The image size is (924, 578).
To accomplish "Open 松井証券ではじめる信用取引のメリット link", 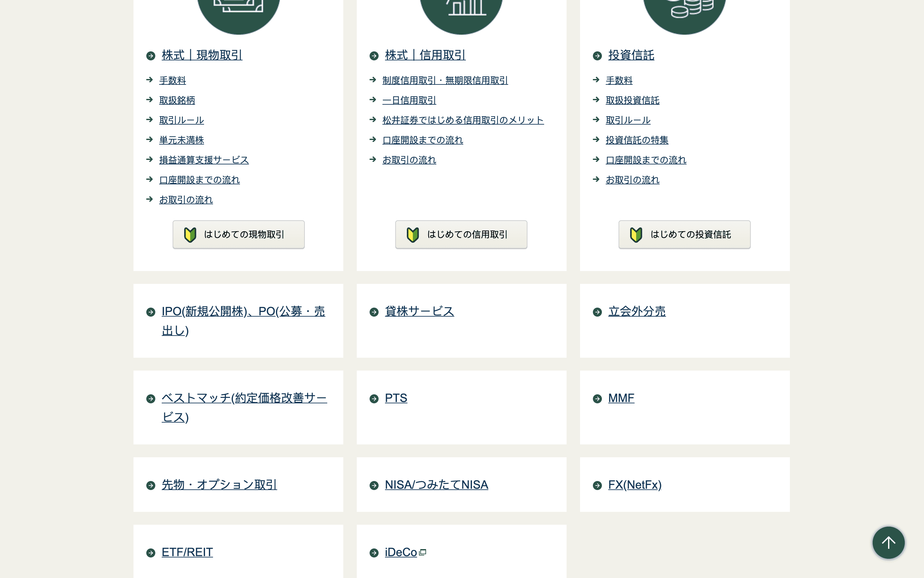I will (x=463, y=120).
